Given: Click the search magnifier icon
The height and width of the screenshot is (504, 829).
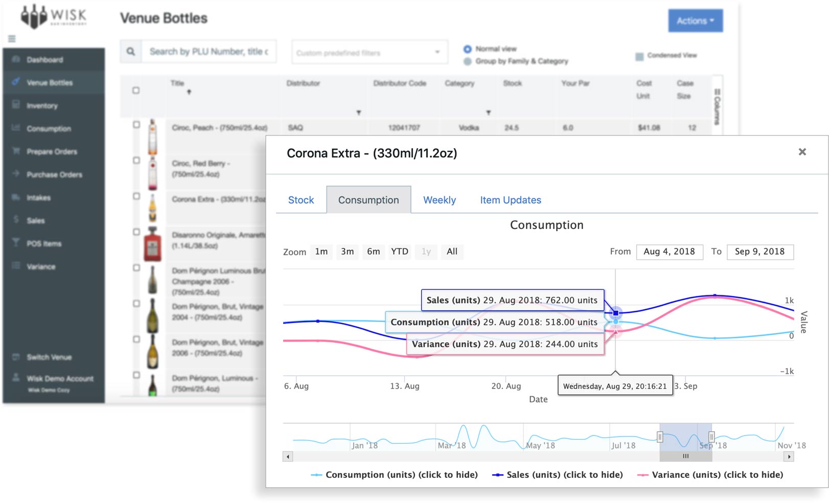Looking at the screenshot, I should [131, 52].
